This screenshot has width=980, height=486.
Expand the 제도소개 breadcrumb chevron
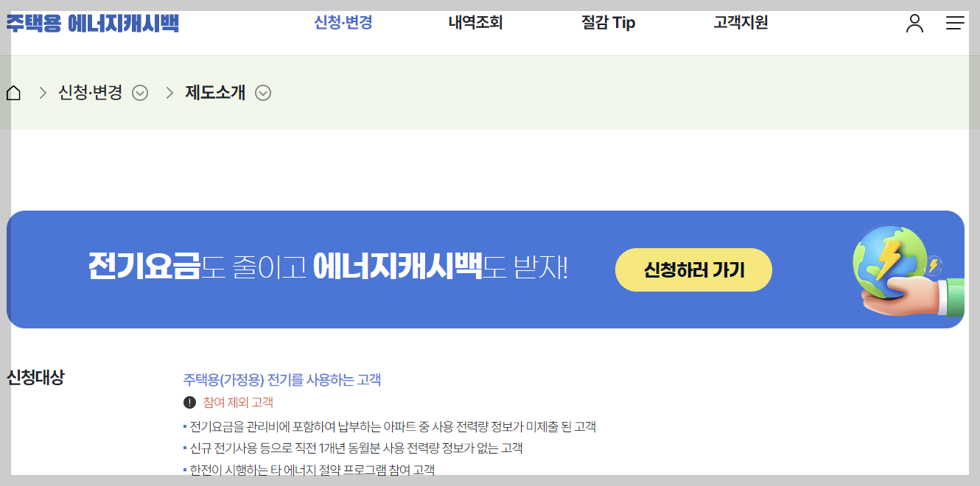(x=263, y=93)
